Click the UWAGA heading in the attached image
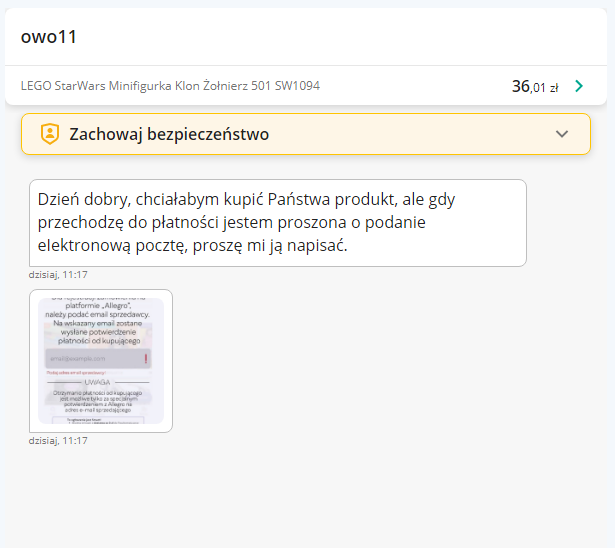This screenshot has width=615, height=548. coord(98,382)
